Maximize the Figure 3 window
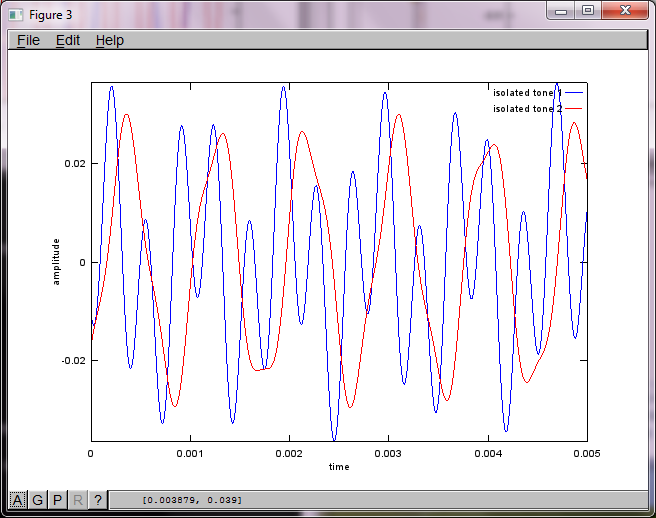This screenshot has height=518, width=656. click(x=588, y=10)
